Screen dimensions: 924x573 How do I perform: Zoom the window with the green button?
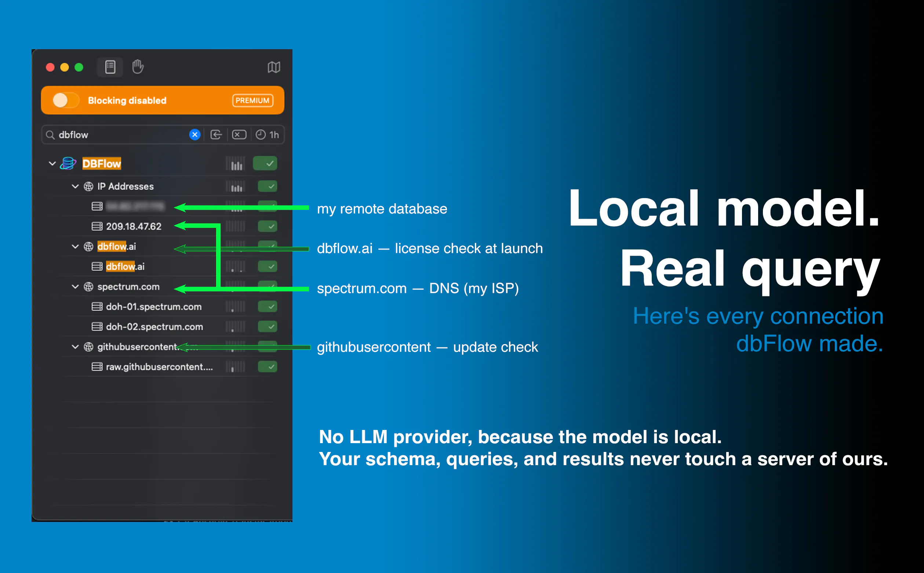(x=79, y=67)
